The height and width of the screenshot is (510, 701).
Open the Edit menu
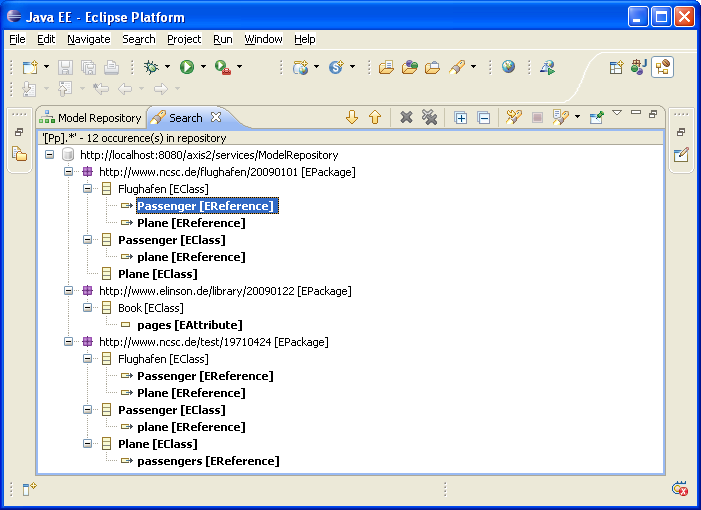46,39
